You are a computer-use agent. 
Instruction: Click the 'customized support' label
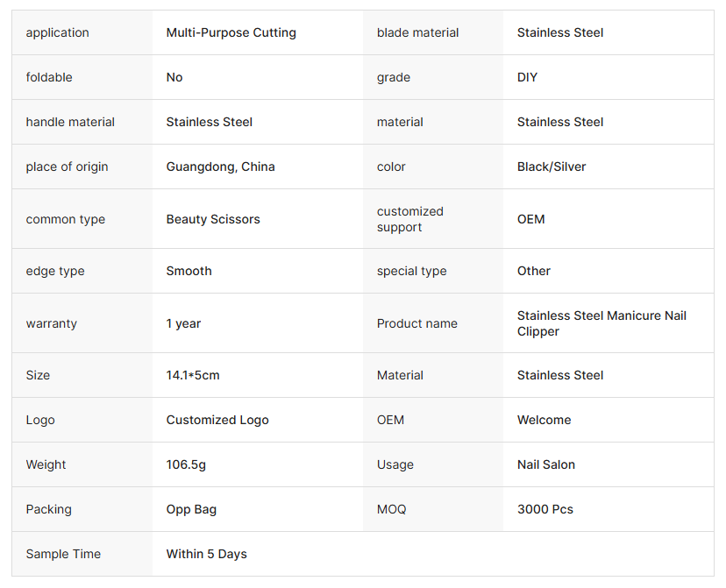[410, 219]
